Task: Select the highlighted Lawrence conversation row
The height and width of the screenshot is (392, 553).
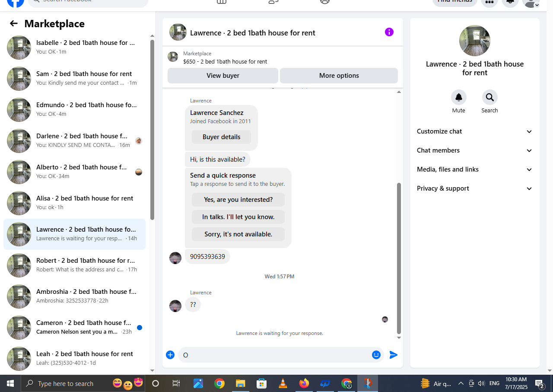Action: 74,234
